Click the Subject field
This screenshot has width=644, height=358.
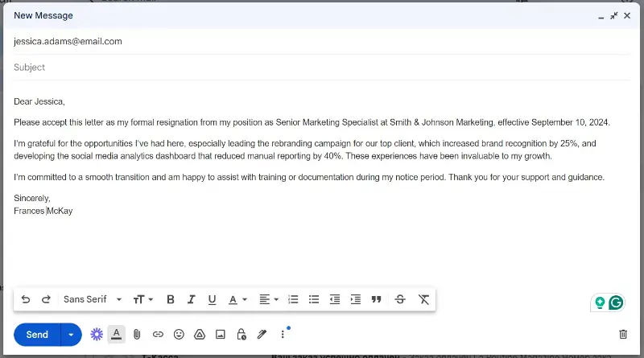321,68
